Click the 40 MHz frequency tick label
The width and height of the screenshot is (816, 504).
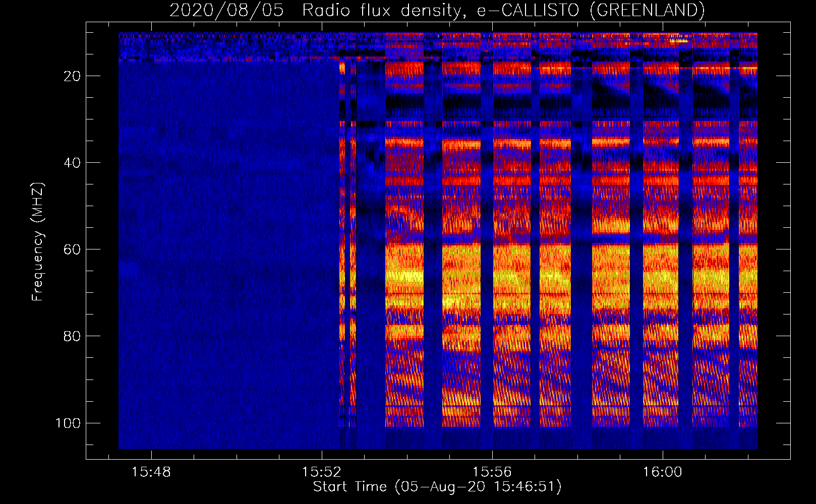(x=72, y=163)
